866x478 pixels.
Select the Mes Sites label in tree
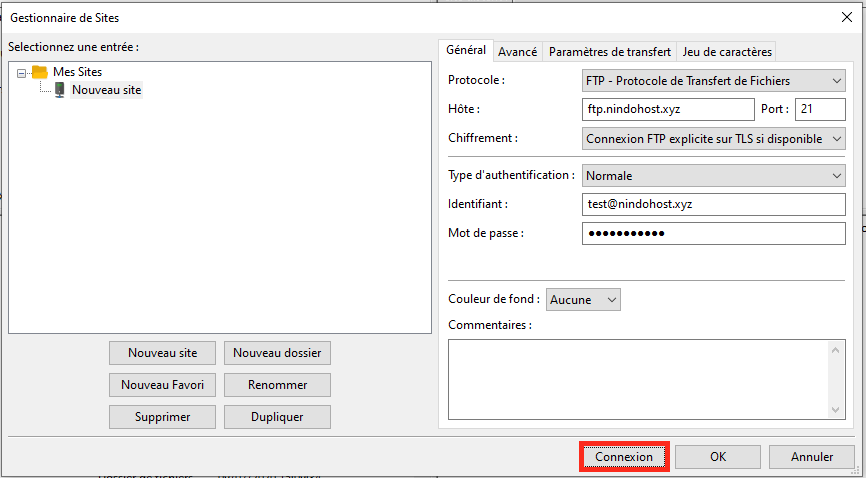pyautogui.click(x=77, y=72)
